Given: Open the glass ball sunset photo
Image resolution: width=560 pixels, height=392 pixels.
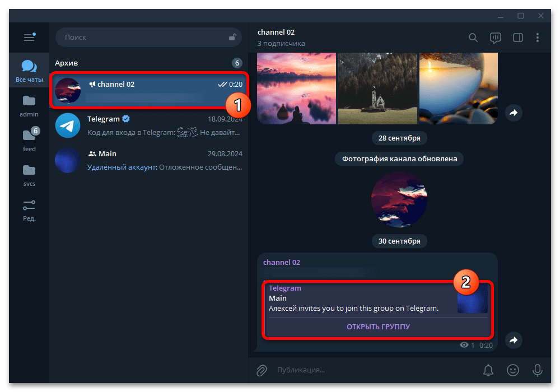Looking at the screenshot, I should 459,88.
